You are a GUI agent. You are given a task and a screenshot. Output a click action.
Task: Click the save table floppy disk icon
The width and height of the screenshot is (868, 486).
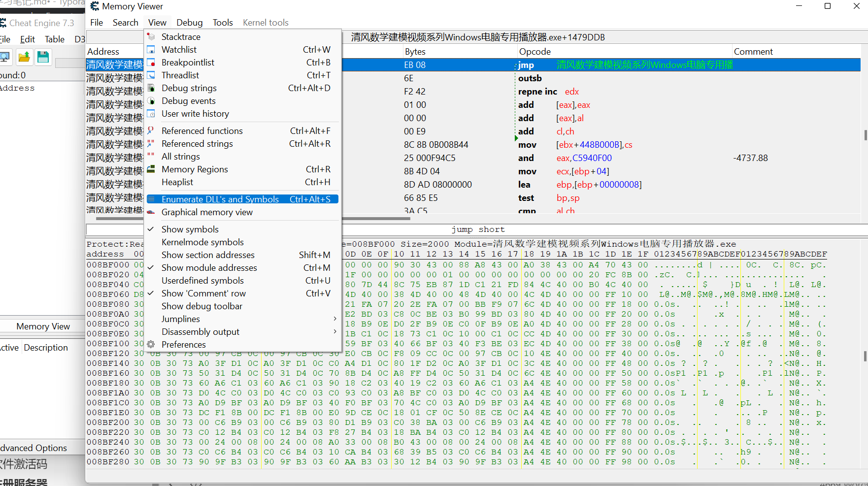pos(43,57)
